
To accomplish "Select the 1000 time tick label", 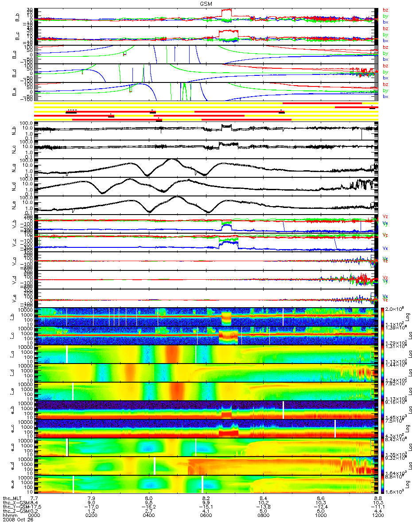I will click(x=320, y=516).
